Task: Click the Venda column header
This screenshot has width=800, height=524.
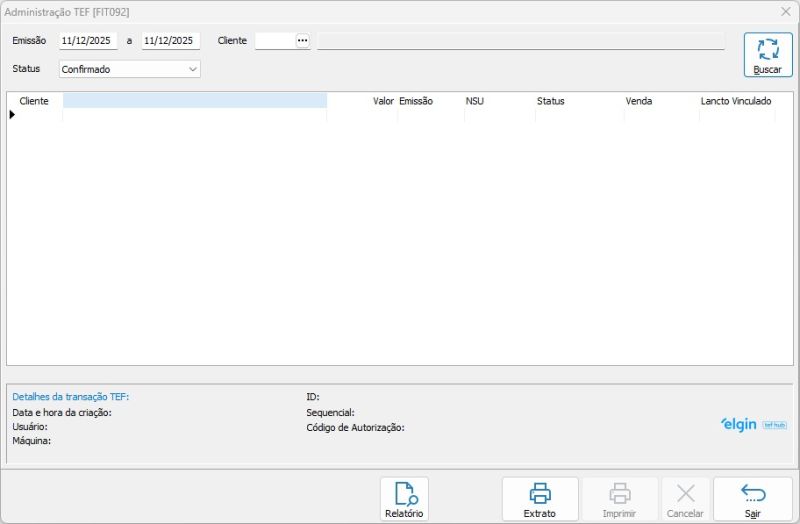Action: pyautogui.click(x=638, y=101)
